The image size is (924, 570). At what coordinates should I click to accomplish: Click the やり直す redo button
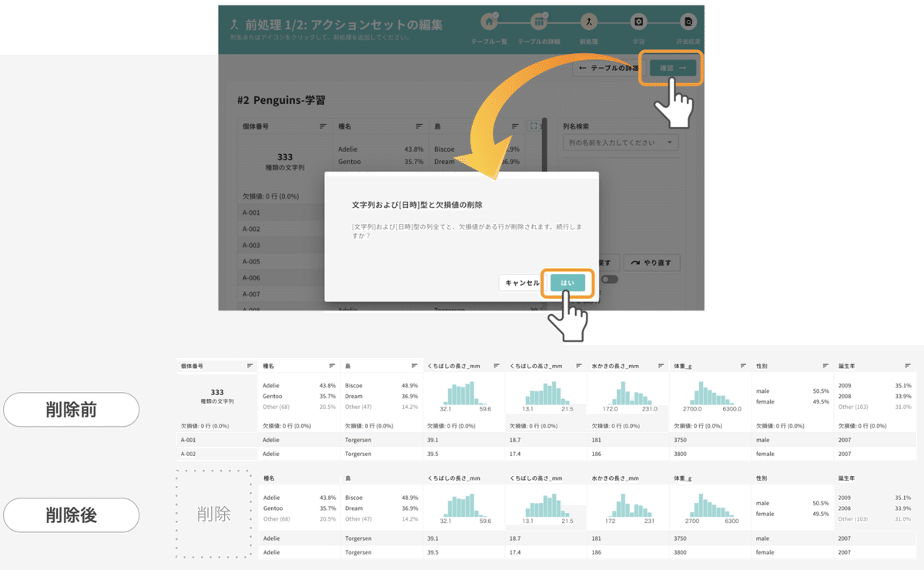click(651, 263)
